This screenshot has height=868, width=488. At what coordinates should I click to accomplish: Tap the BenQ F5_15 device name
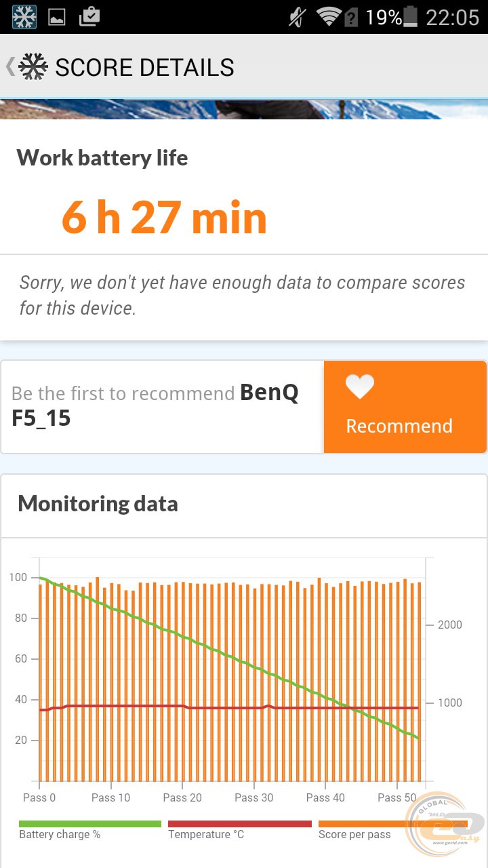coord(155,406)
